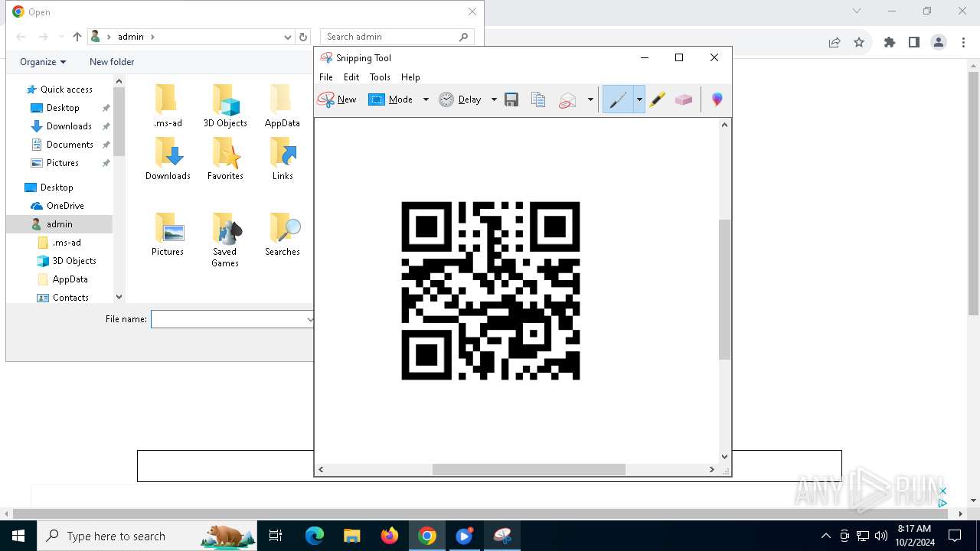Select AppData in navigation tree
The image size is (980, 551).
[x=70, y=279]
